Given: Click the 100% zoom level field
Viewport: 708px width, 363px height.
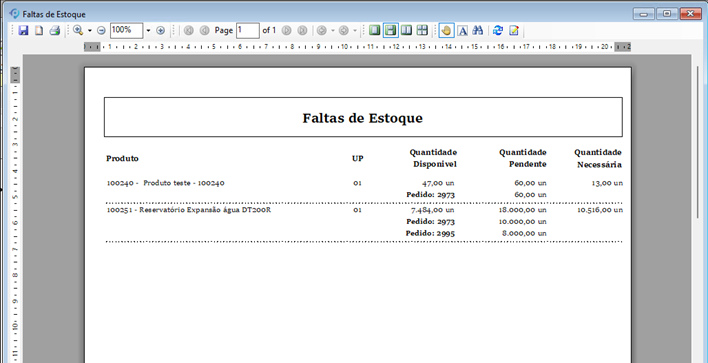Looking at the screenshot, I should [126, 30].
